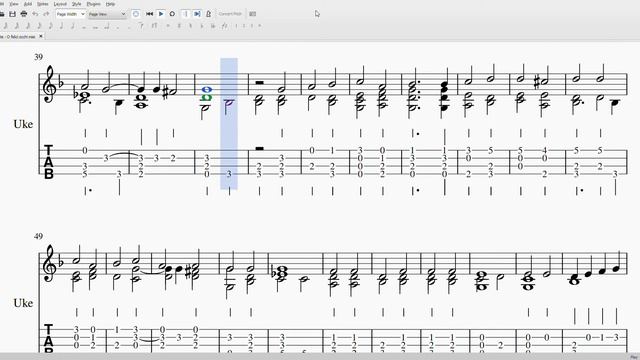Image resolution: width=640 pixels, height=360 pixels.
Task: Select the rest input icon
Action: (154, 26)
